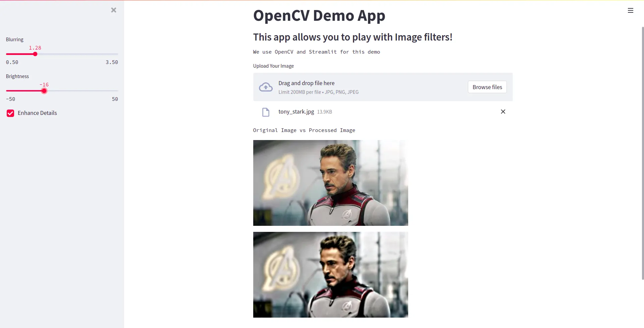Remove the uploaded tony_stark.jpg file
The width and height of the screenshot is (644, 328).
coord(503,112)
